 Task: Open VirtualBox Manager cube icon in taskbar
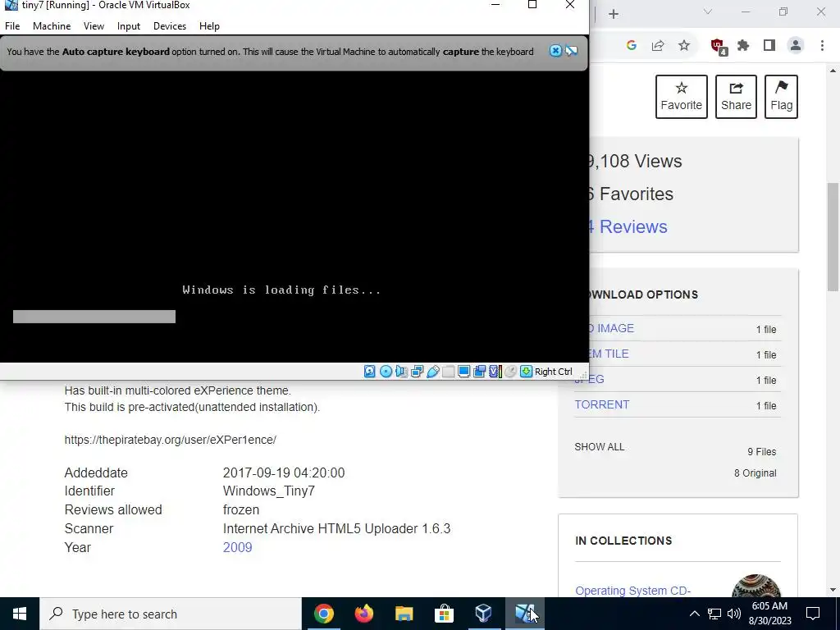tap(484, 614)
